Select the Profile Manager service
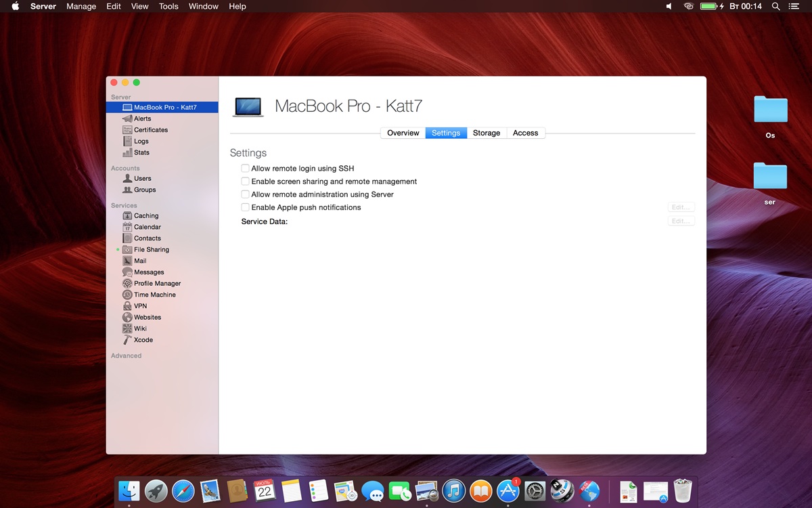 click(x=152, y=284)
